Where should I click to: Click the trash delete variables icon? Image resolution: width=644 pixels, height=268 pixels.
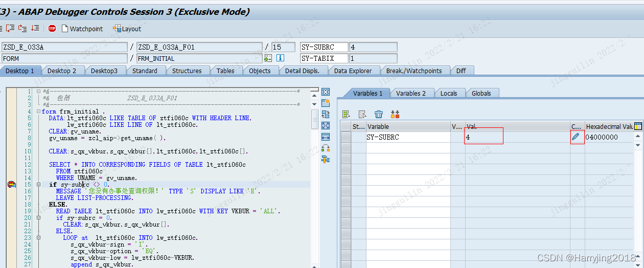pyautogui.click(x=379, y=114)
